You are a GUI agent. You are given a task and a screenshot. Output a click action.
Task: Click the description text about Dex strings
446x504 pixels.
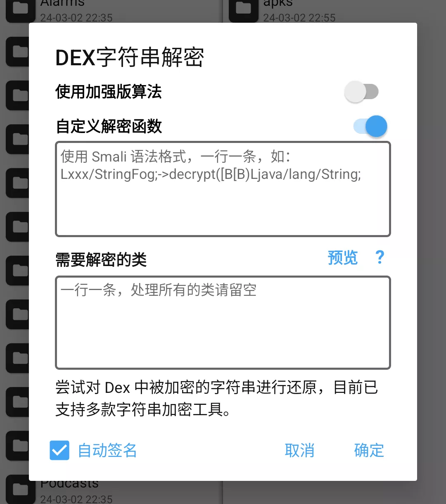217,399
